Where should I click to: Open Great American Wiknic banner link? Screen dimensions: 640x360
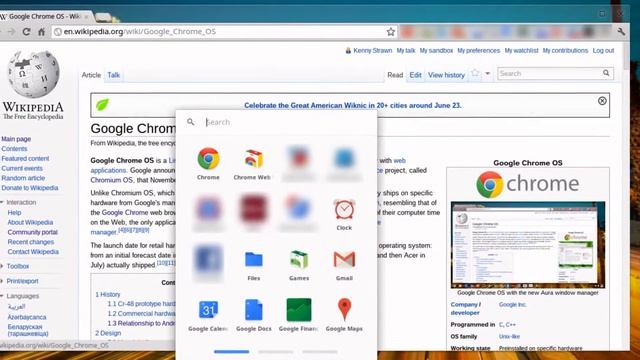click(353, 105)
